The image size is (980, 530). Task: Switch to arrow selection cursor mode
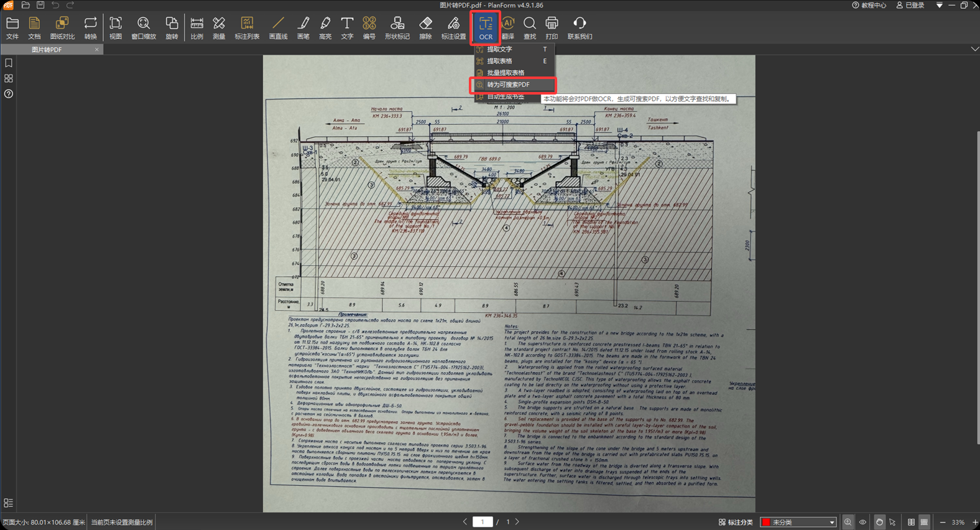tap(892, 523)
